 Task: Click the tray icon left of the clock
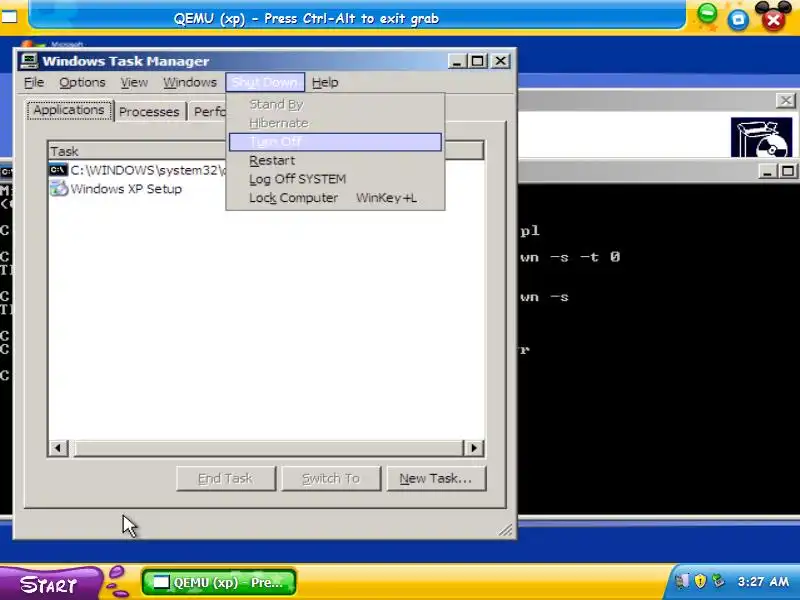(718, 581)
